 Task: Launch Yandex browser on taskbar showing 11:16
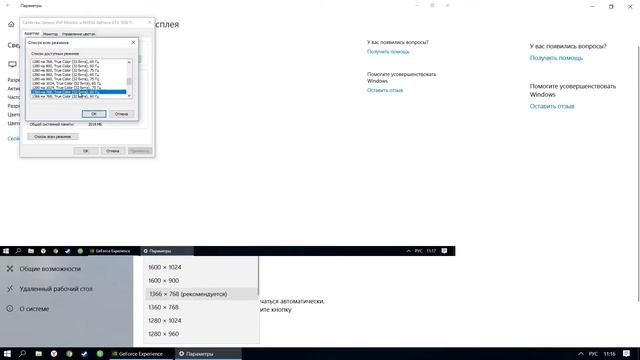pyautogui.click(x=54, y=354)
